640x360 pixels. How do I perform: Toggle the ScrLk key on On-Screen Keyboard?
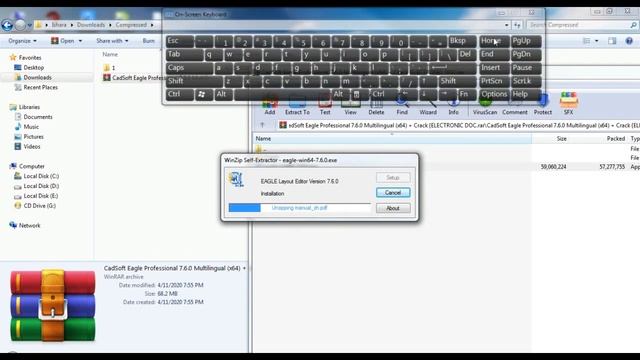(x=526, y=81)
